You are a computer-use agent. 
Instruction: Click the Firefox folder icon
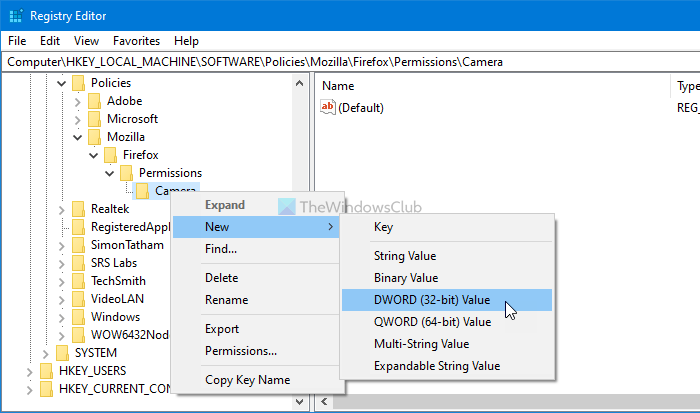110,155
